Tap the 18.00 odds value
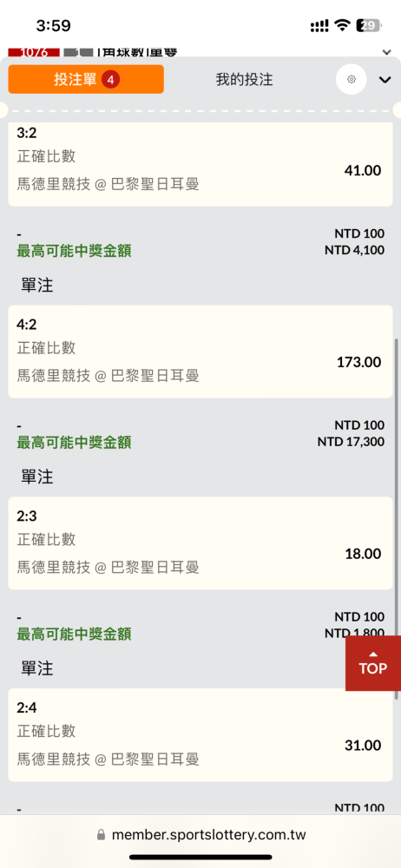The width and height of the screenshot is (401, 868). pyautogui.click(x=363, y=554)
